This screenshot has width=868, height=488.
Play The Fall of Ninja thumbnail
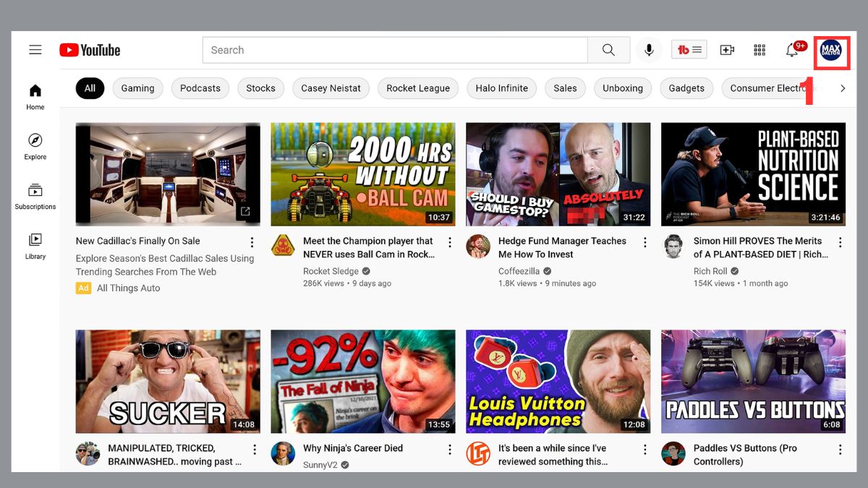[363, 382]
